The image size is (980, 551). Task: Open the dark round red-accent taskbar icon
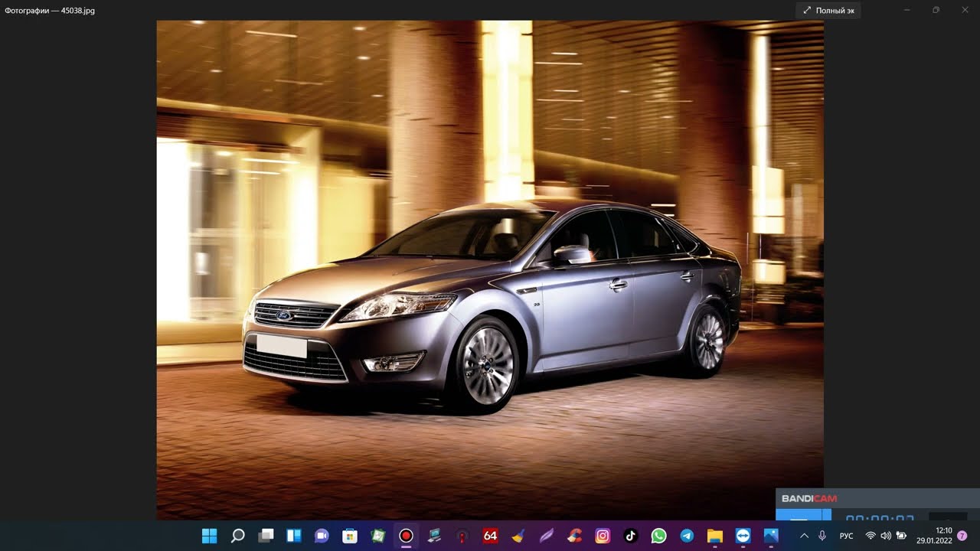tap(462, 536)
